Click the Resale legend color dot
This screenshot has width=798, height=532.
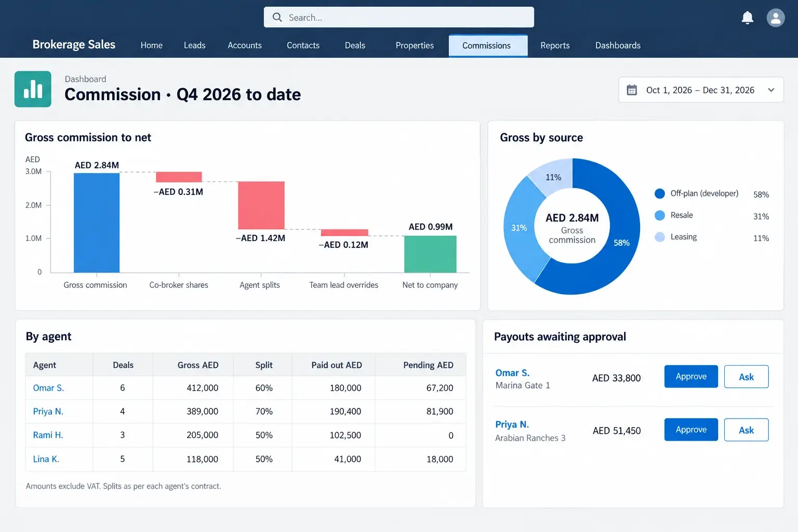click(660, 215)
